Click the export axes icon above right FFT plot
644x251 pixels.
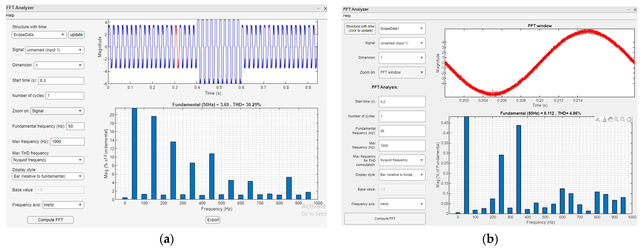pyautogui.click(x=598, y=119)
